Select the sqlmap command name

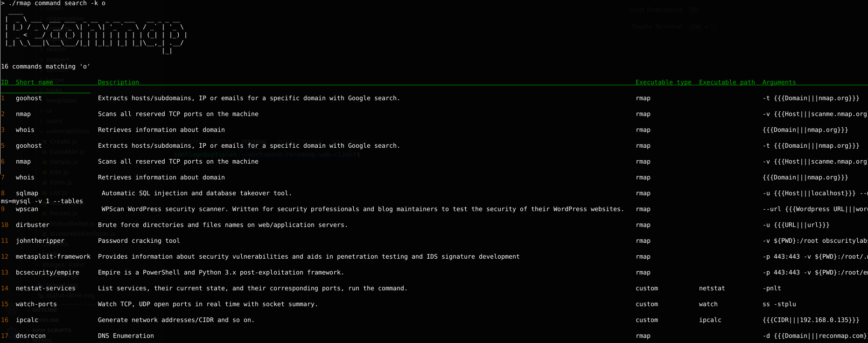pos(27,193)
